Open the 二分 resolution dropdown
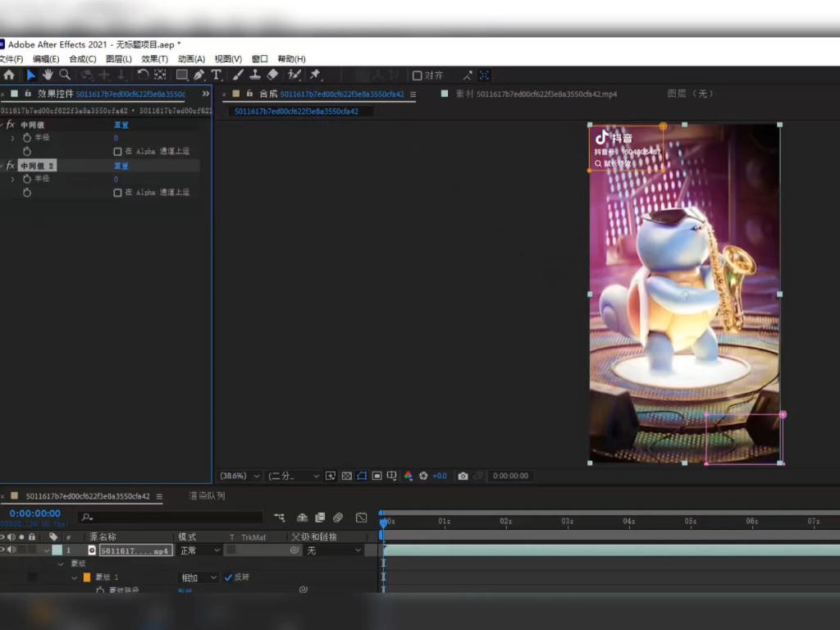This screenshot has height=630, width=840. [x=294, y=476]
